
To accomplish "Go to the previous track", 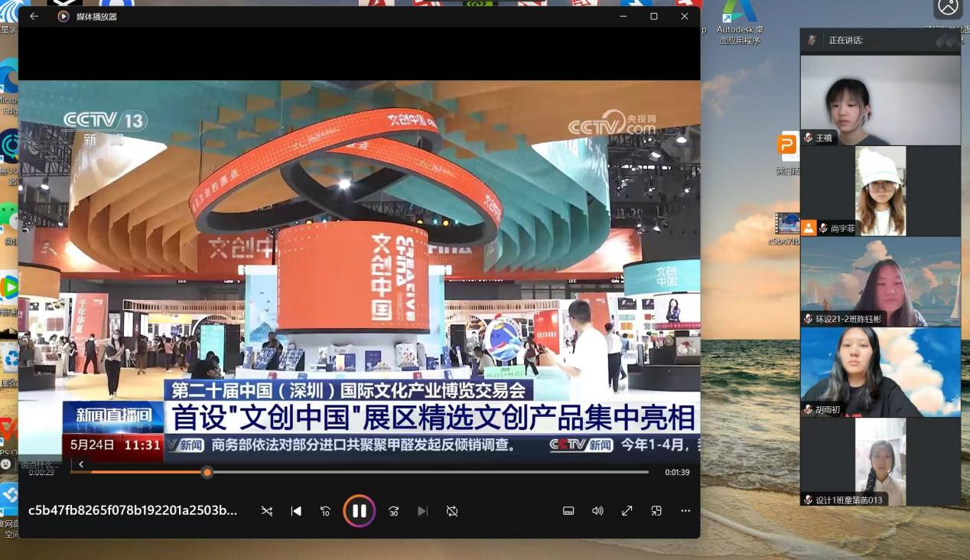I will [x=296, y=511].
